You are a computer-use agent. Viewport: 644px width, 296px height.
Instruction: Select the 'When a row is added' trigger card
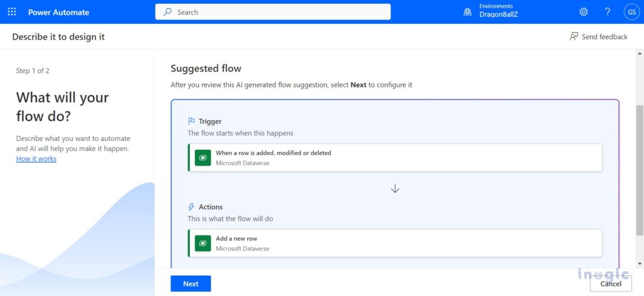395,157
